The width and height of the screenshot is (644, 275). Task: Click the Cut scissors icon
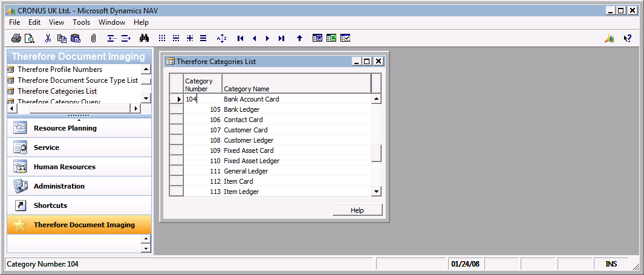[x=48, y=38]
